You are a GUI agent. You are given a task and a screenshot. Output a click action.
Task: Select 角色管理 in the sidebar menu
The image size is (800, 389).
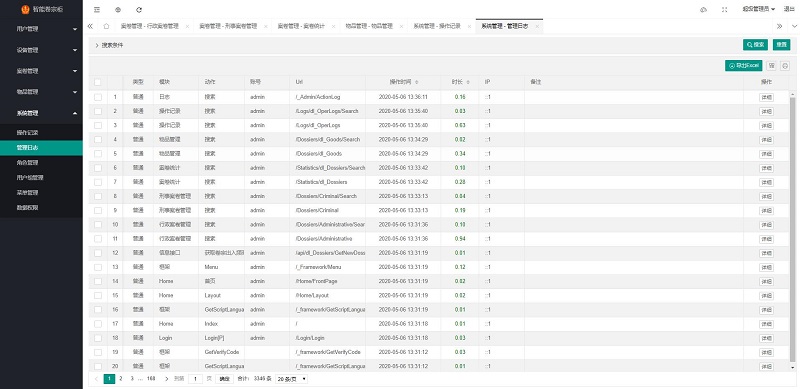point(27,163)
